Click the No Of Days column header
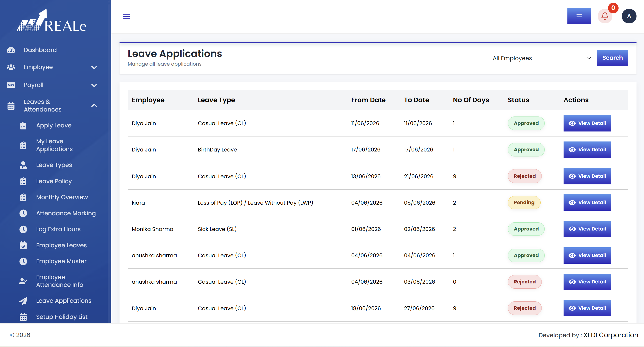Image resolution: width=644 pixels, height=347 pixels. point(471,100)
